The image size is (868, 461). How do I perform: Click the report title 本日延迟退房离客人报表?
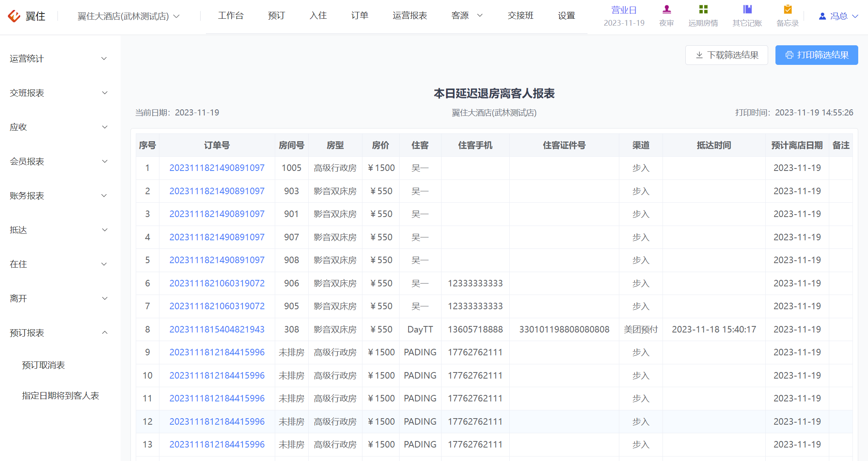pos(494,93)
